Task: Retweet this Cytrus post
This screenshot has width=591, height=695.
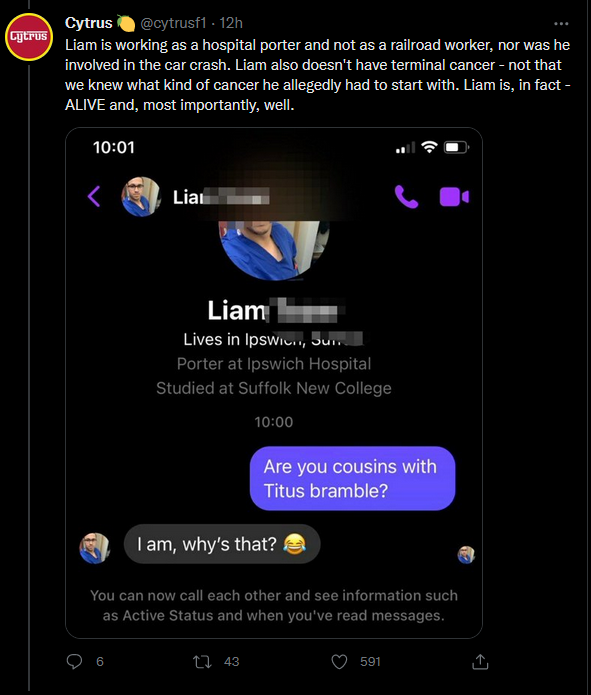Action: point(202,662)
